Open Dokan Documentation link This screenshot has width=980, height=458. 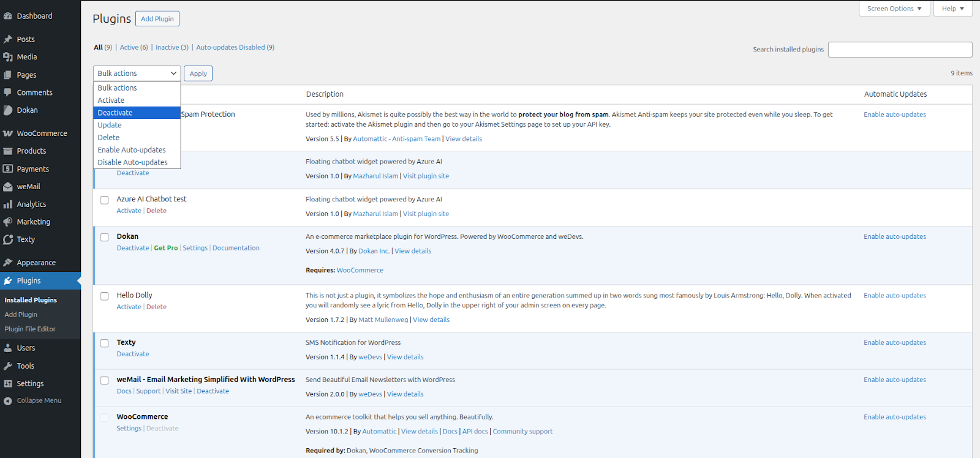coord(236,248)
